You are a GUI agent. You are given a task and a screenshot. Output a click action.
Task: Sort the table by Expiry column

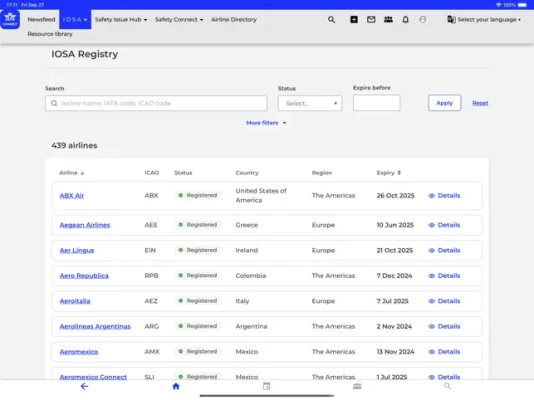pyautogui.click(x=389, y=173)
